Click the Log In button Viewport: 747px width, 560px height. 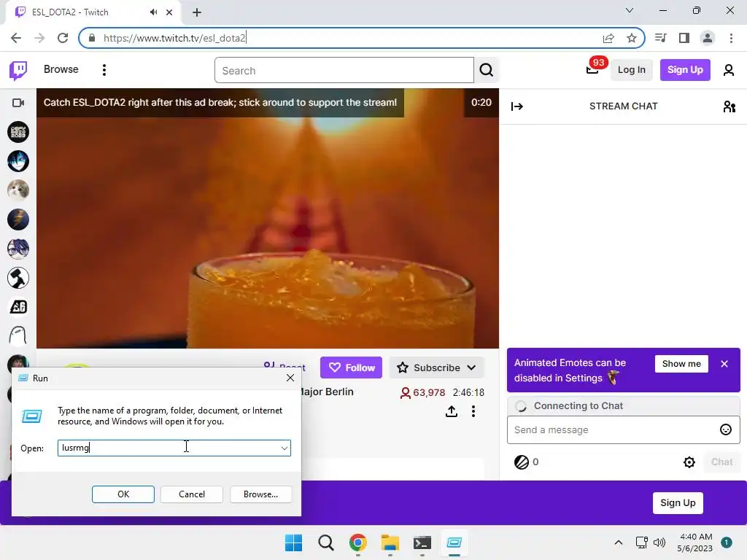pos(631,70)
